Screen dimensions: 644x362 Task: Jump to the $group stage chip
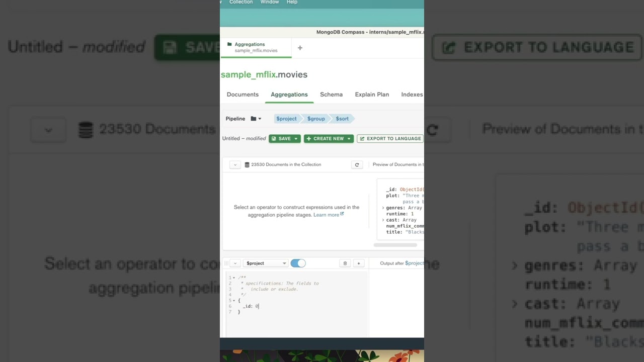(316, 119)
